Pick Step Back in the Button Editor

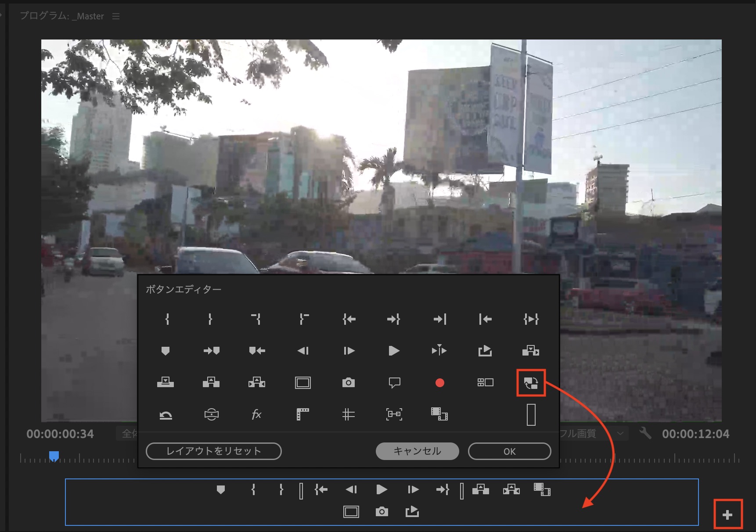[303, 351]
